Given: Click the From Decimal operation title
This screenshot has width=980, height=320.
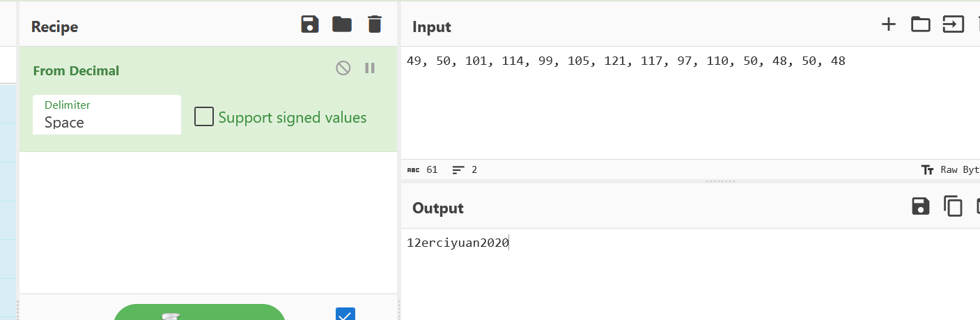Looking at the screenshot, I should [76, 70].
